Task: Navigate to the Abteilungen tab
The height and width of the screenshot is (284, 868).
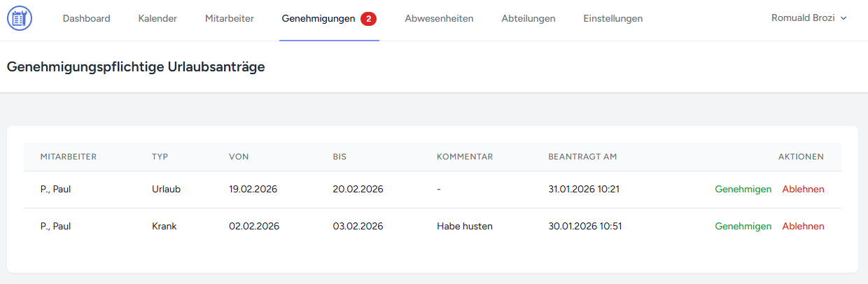Action: tap(528, 19)
